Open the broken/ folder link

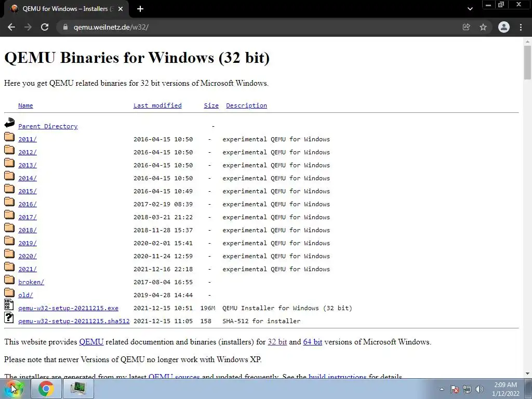(x=31, y=282)
